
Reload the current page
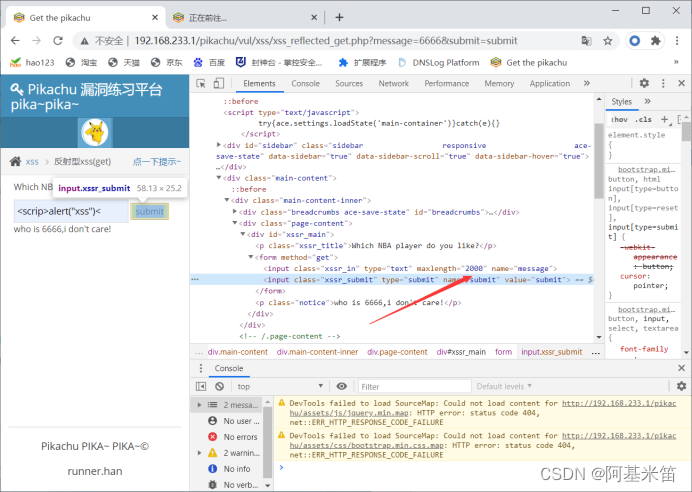tap(58, 41)
